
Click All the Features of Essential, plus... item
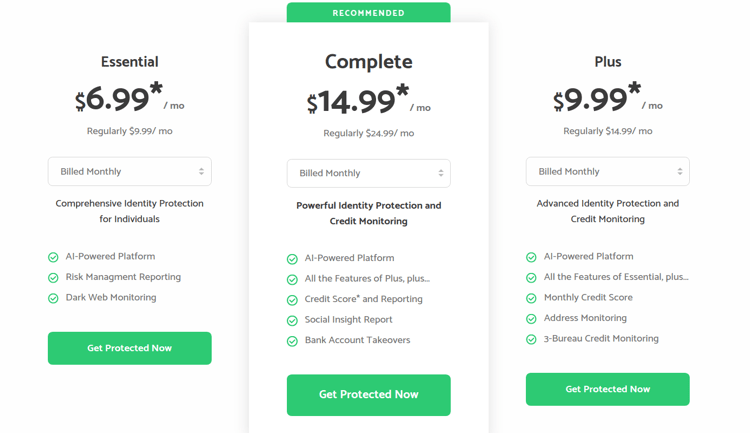click(616, 277)
